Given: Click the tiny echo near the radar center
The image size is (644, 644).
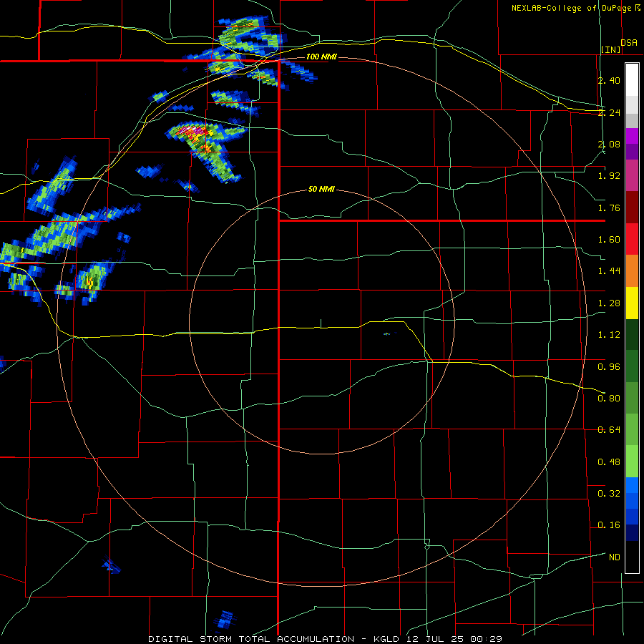Looking at the screenshot, I should [x=386, y=334].
